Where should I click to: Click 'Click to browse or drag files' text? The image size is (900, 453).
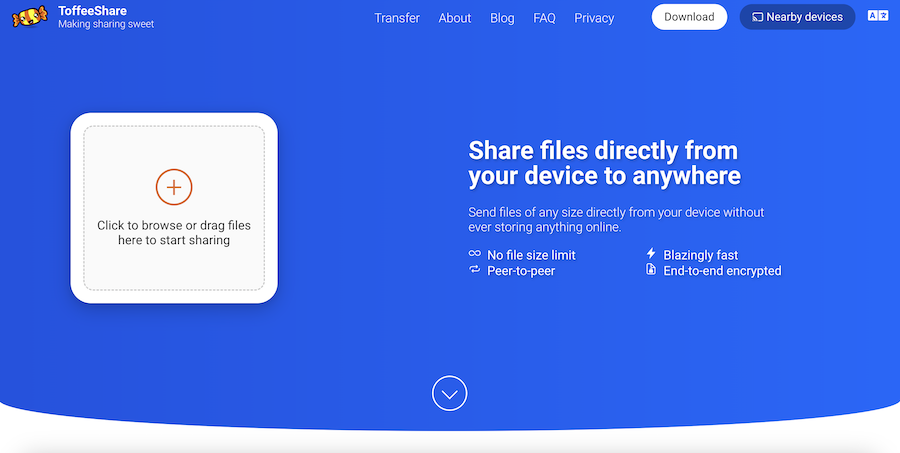[174, 225]
